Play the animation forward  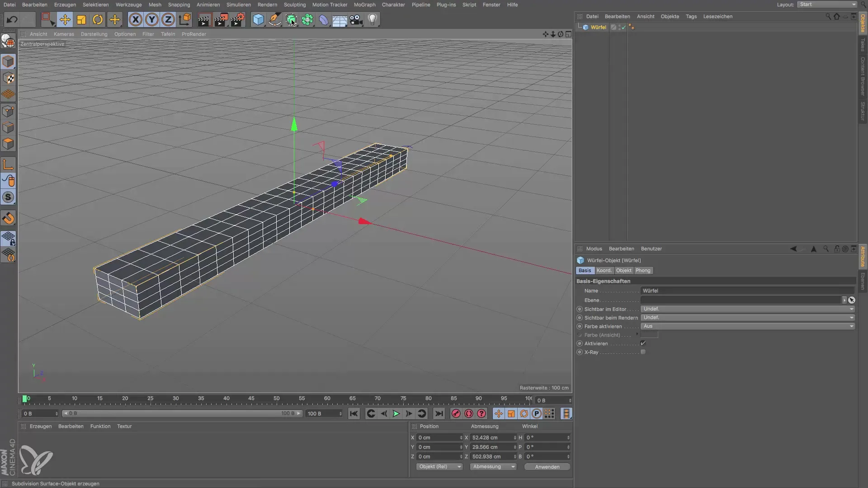tap(396, 414)
